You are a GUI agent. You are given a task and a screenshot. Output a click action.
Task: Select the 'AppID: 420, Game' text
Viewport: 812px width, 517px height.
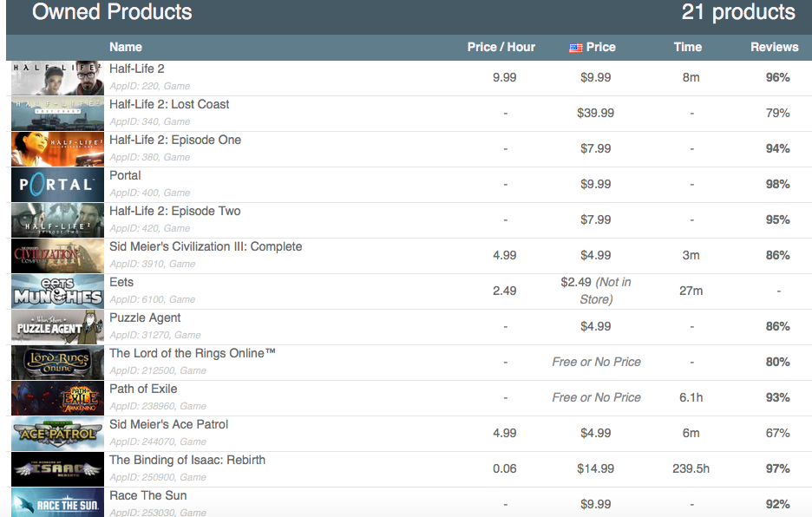150,228
